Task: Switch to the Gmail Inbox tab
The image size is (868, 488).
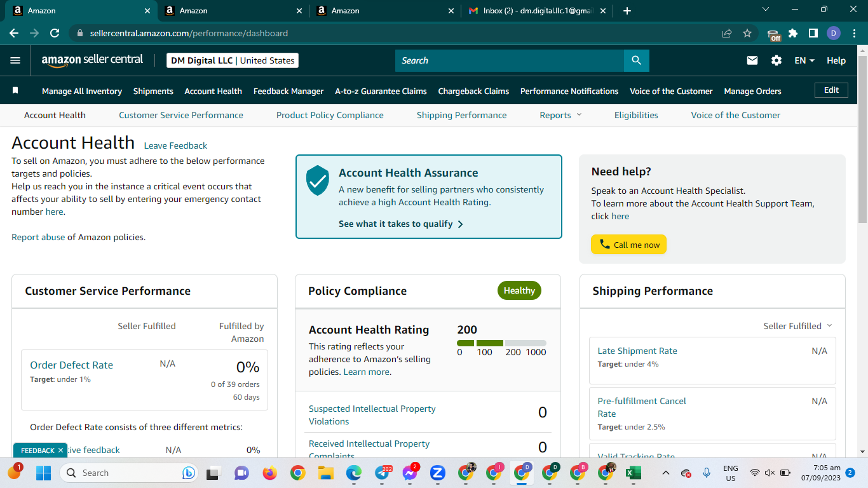Action: coord(538,11)
